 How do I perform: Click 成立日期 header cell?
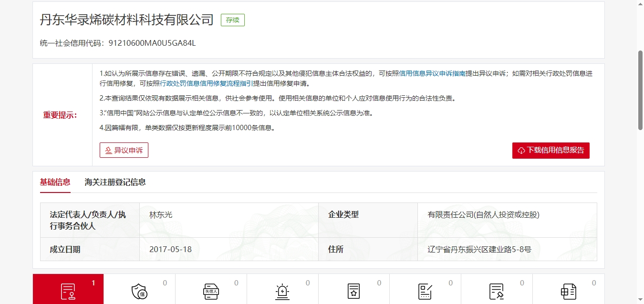click(90, 249)
